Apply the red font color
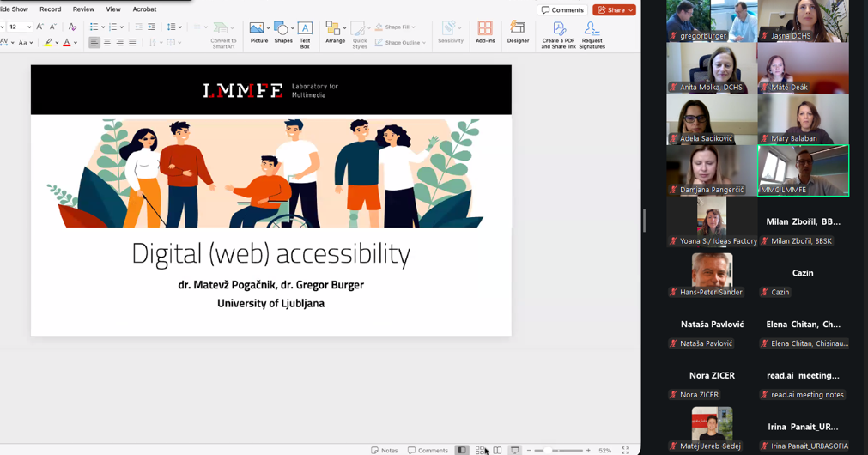 67,42
